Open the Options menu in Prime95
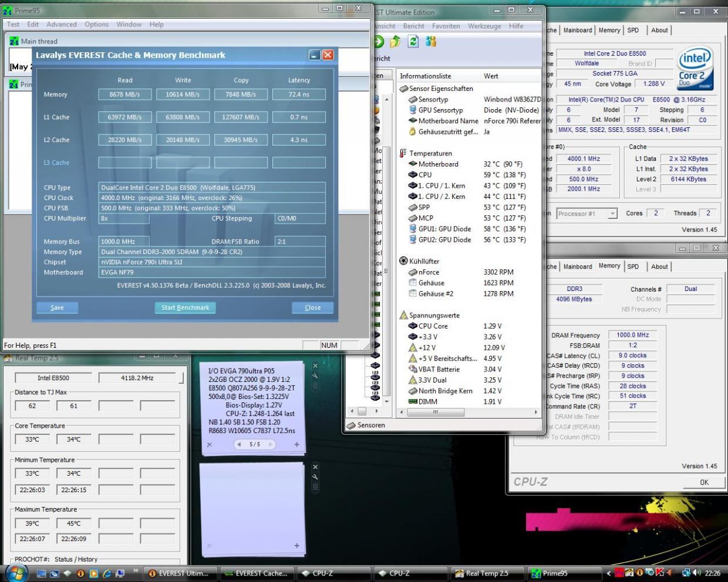Image resolution: width=728 pixels, height=582 pixels. pyautogui.click(x=96, y=25)
